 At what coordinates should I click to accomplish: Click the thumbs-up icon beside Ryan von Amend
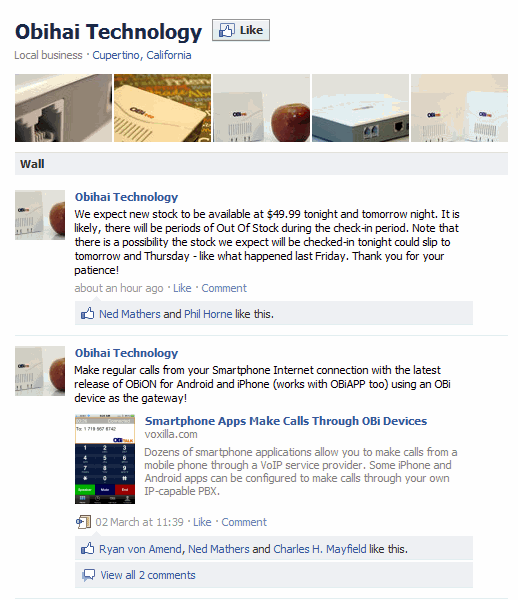[x=87, y=548]
